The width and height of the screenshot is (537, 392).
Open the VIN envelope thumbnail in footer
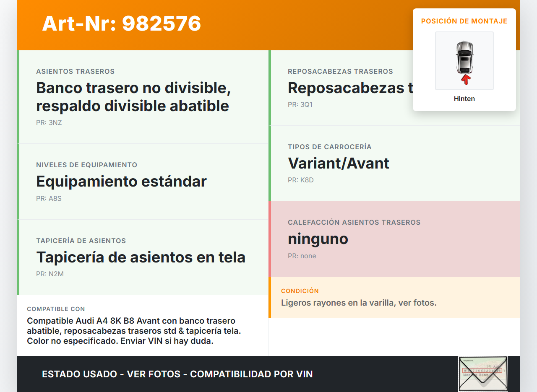coord(483,374)
